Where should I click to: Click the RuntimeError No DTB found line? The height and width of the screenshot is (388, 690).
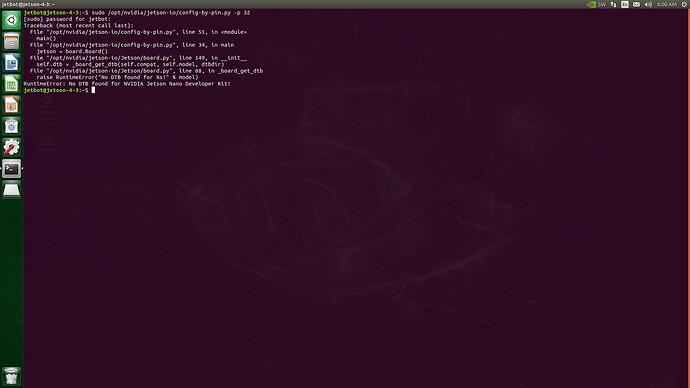coord(127,84)
